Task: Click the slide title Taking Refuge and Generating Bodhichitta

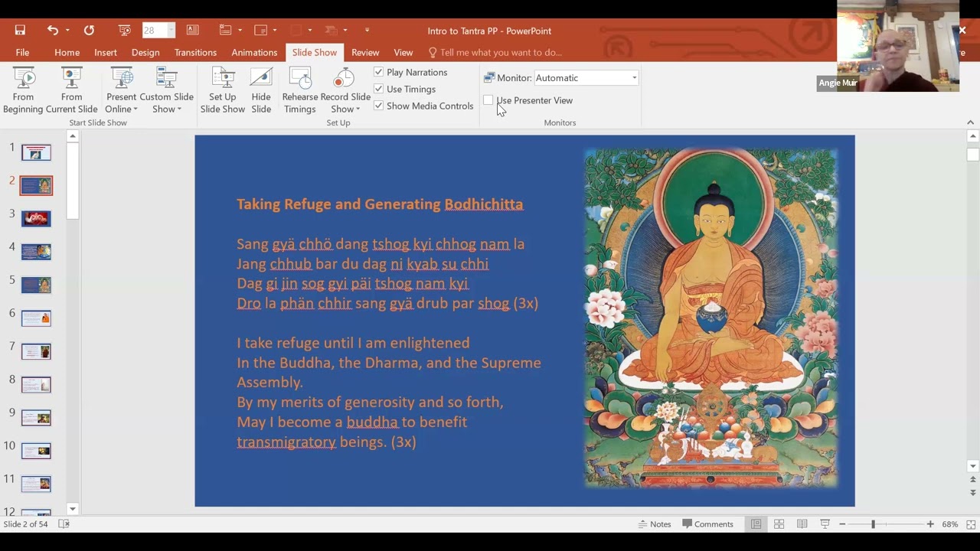Action: tap(380, 204)
